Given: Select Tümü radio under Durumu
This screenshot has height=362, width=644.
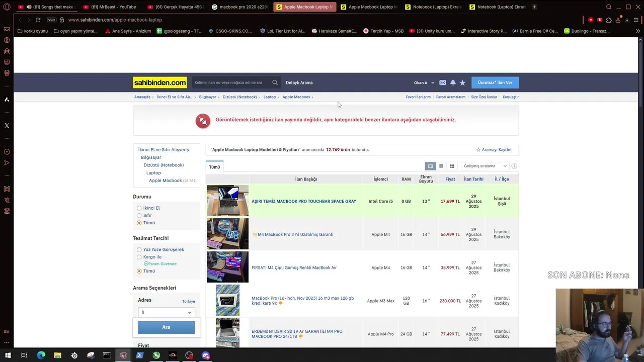Looking at the screenshot, I should 139,223.
